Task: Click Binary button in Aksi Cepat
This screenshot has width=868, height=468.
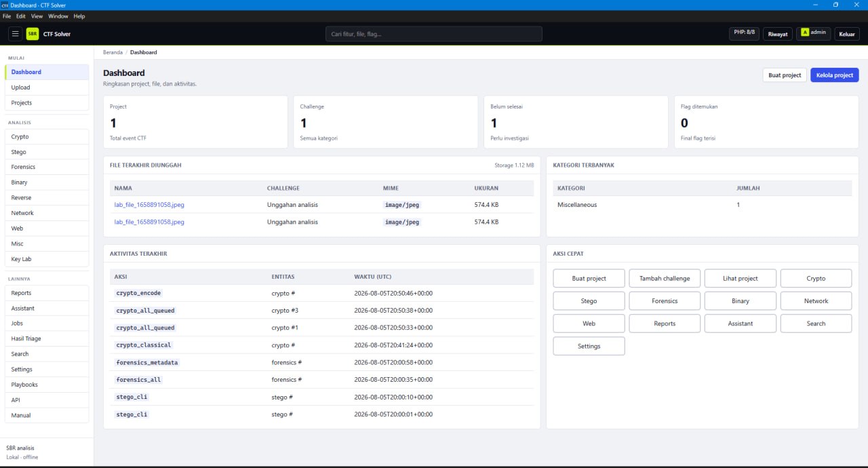Action: click(x=741, y=301)
